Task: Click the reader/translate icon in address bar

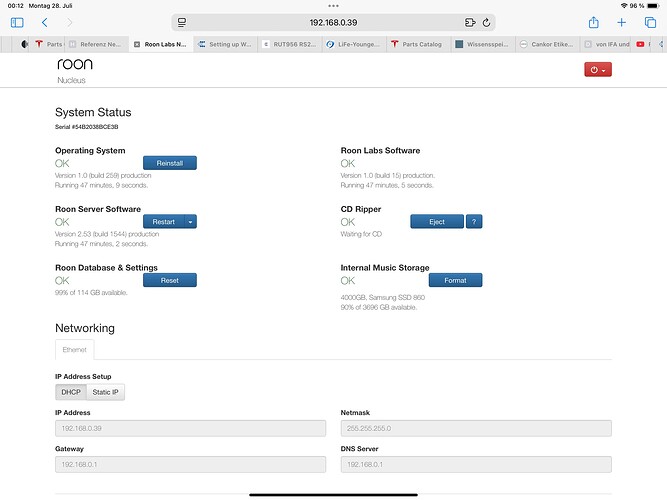Action: [x=470, y=23]
